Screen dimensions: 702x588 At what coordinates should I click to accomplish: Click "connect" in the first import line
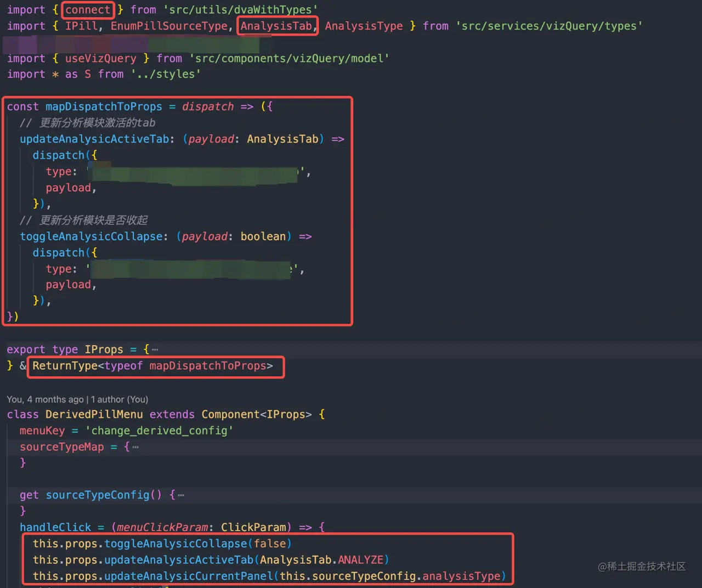point(88,10)
